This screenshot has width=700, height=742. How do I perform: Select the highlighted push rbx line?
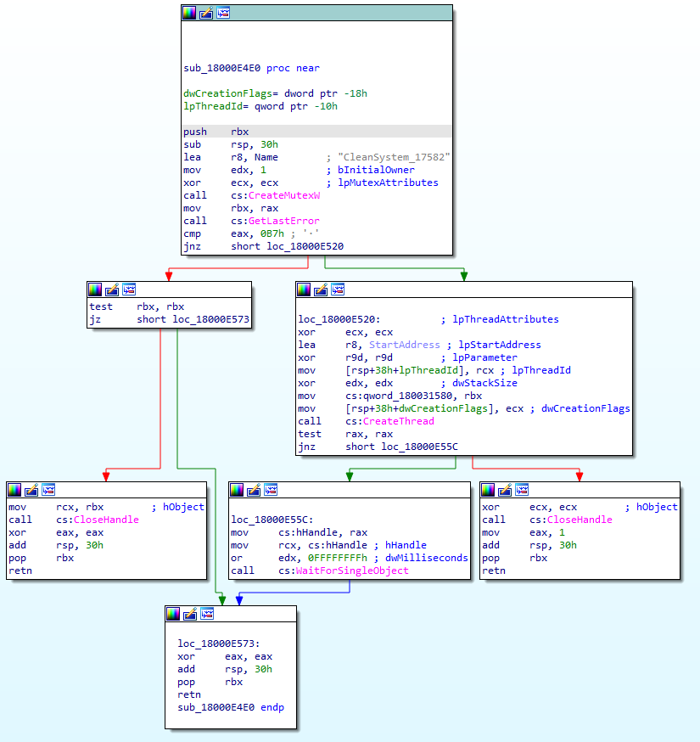(316, 132)
